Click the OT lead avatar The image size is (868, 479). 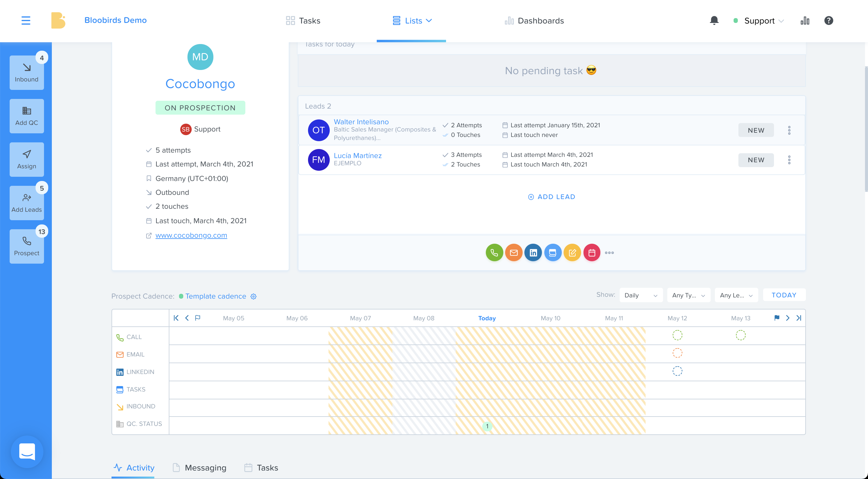[x=319, y=130]
